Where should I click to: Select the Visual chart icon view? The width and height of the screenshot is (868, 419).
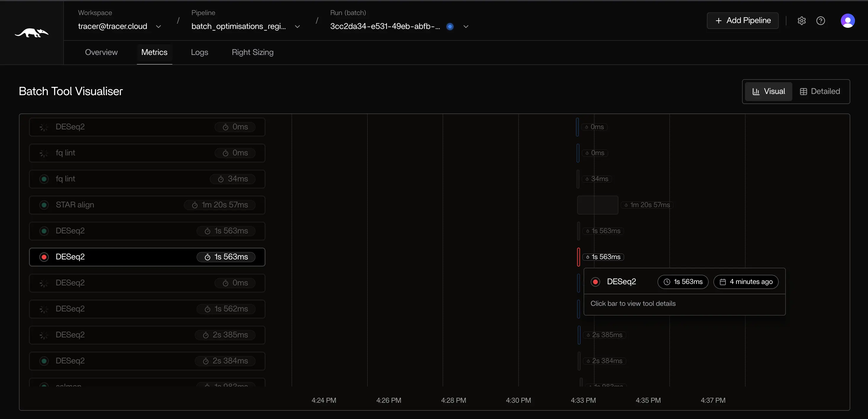coord(756,91)
